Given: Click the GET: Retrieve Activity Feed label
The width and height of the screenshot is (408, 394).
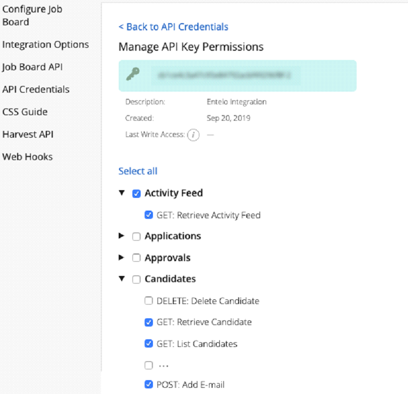Looking at the screenshot, I should (209, 215).
